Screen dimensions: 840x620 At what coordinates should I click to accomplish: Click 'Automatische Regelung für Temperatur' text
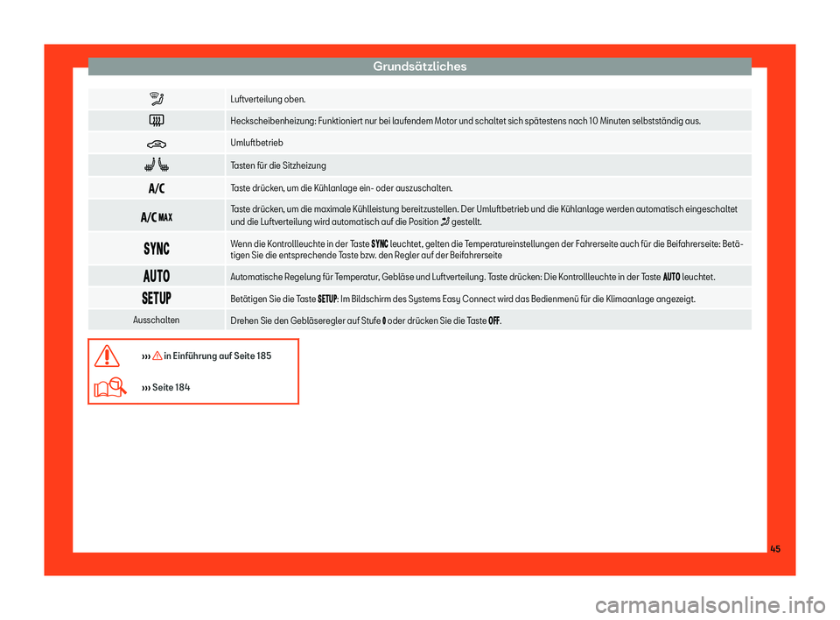[x=472, y=278]
